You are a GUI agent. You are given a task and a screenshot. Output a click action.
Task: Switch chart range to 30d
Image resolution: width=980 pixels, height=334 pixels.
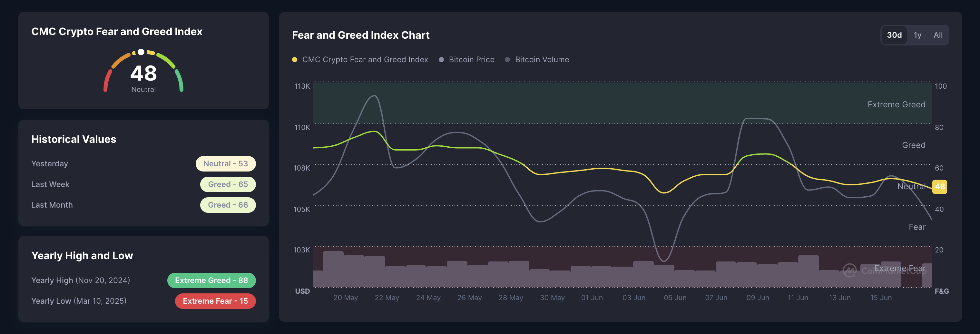[894, 35]
